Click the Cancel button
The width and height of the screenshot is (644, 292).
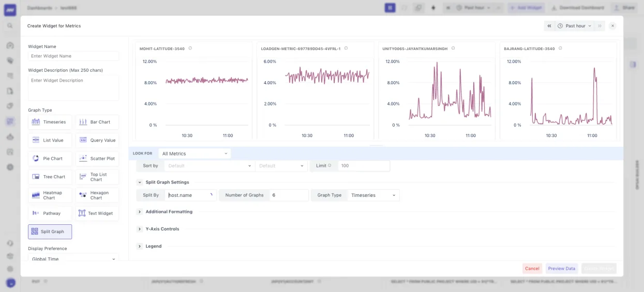(x=532, y=269)
